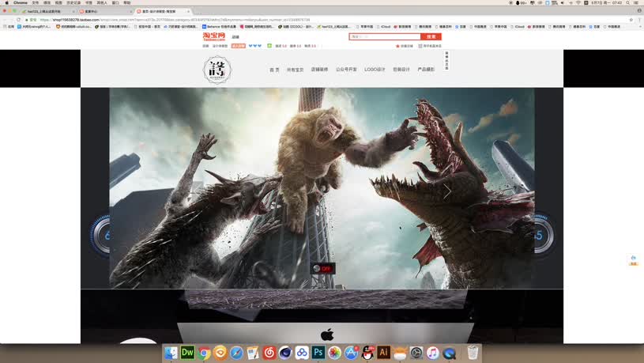Open System Preferences from the Dock
Viewport: 644px width, 363px height.
point(416,353)
